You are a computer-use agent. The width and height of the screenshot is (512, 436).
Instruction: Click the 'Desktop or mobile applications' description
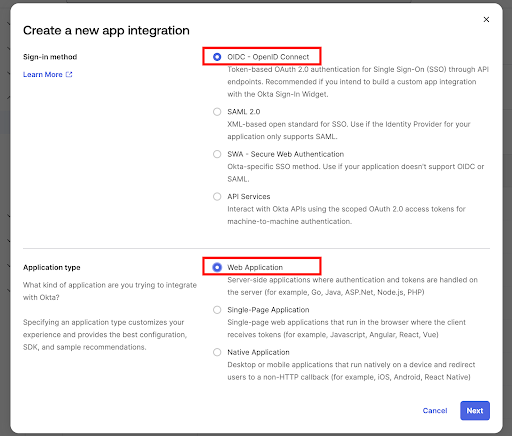coord(351,371)
